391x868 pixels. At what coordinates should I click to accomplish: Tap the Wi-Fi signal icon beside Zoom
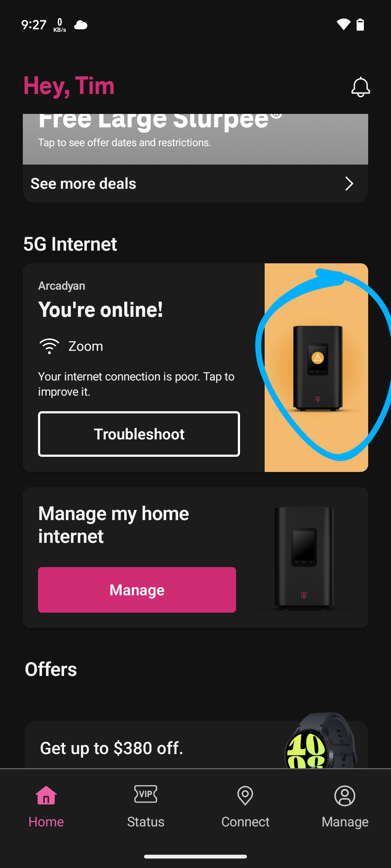coord(49,346)
